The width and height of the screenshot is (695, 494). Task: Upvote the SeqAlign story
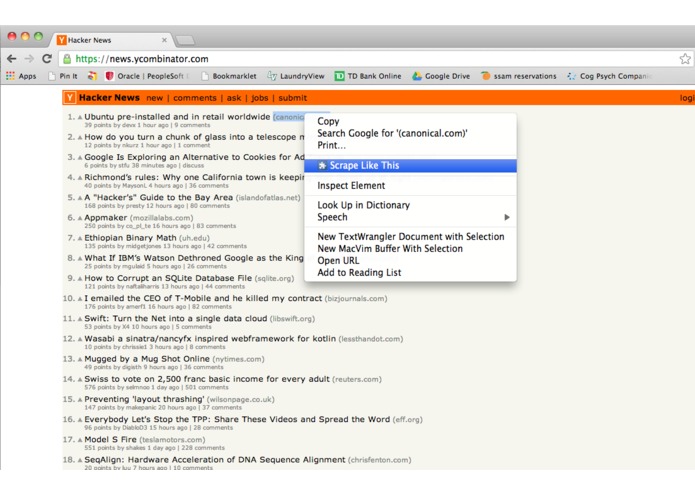pos(80,460)
